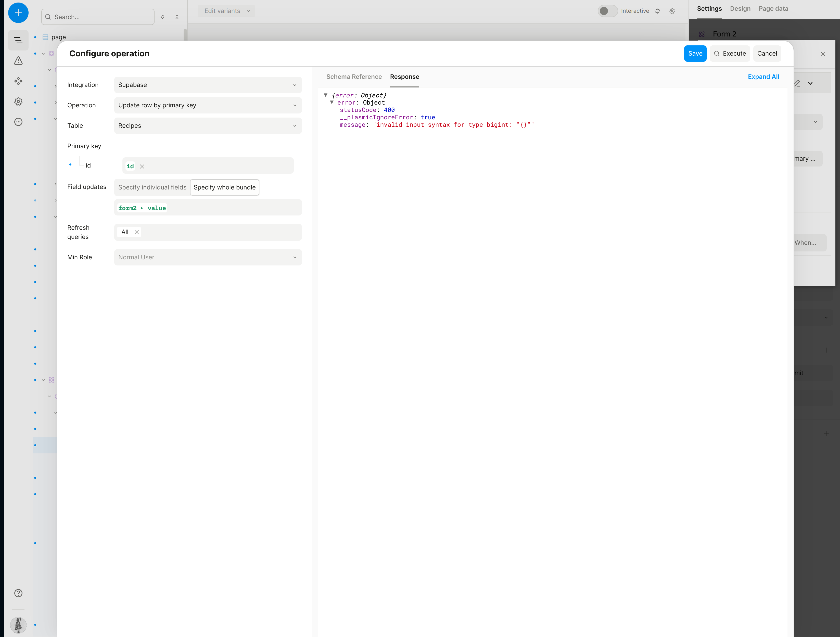Click the __plasmicIgnoreError true entry
Image resolution: width=840 pixels, height=637 pixels.
coord(387,117)
